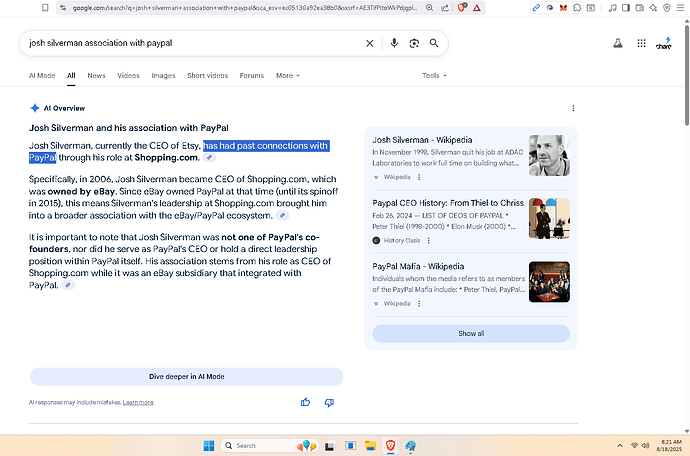
Task: Click the Brave VPN icon in toolbar
Action: (x=667, y=7)
